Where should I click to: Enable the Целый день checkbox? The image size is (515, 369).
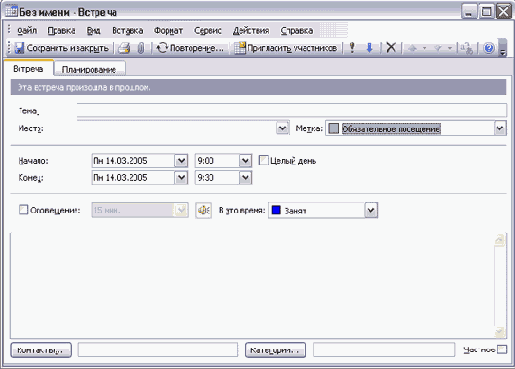click(x=263, y=160)
